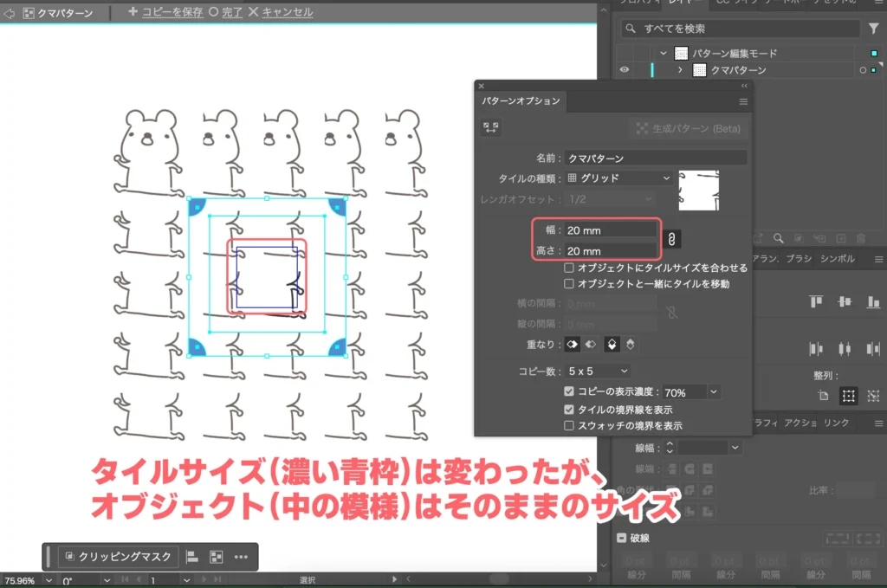Open Pattern Options panel hamburger menu
This screenshot has width=887, height=588.
[x=742, y=101]
